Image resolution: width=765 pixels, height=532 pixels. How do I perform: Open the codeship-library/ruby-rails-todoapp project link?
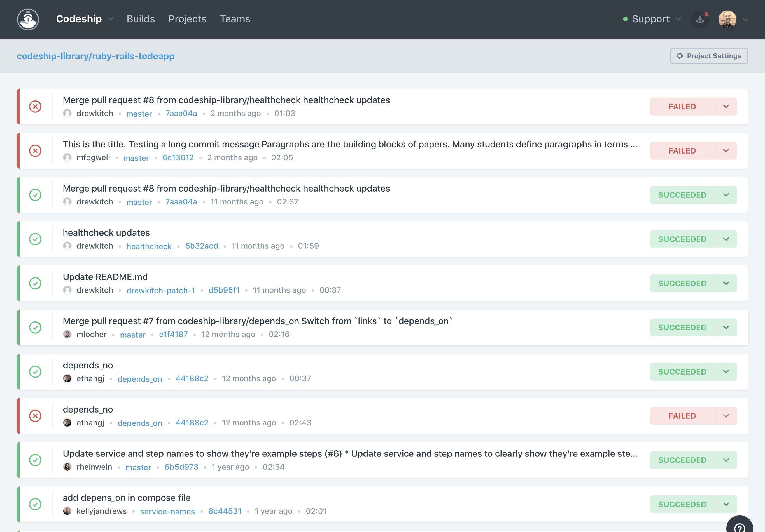(x=96, y=56)
